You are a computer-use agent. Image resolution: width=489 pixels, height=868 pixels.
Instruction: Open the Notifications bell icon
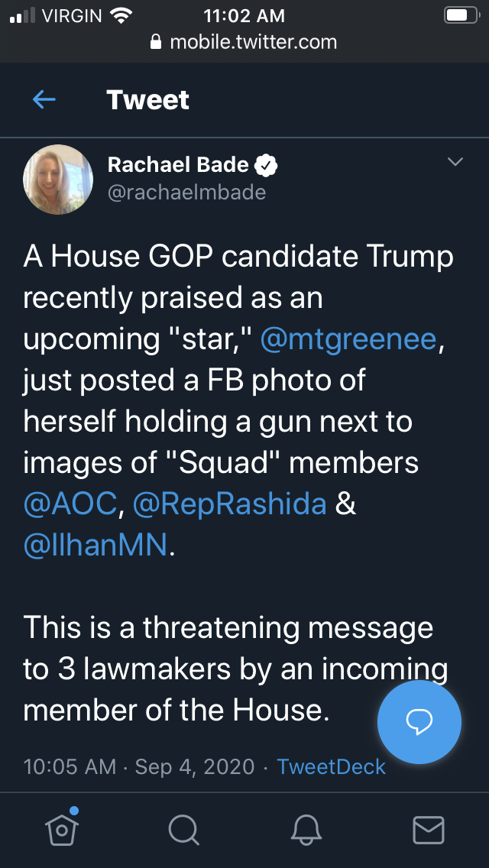306,828
